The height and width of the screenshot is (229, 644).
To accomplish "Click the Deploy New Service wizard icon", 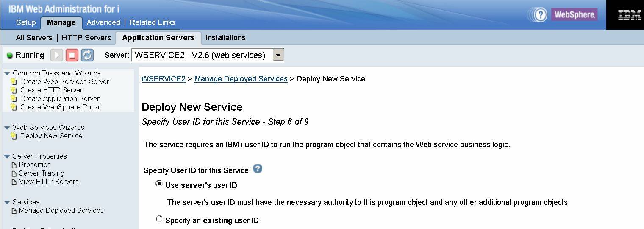I will point(14,136).
